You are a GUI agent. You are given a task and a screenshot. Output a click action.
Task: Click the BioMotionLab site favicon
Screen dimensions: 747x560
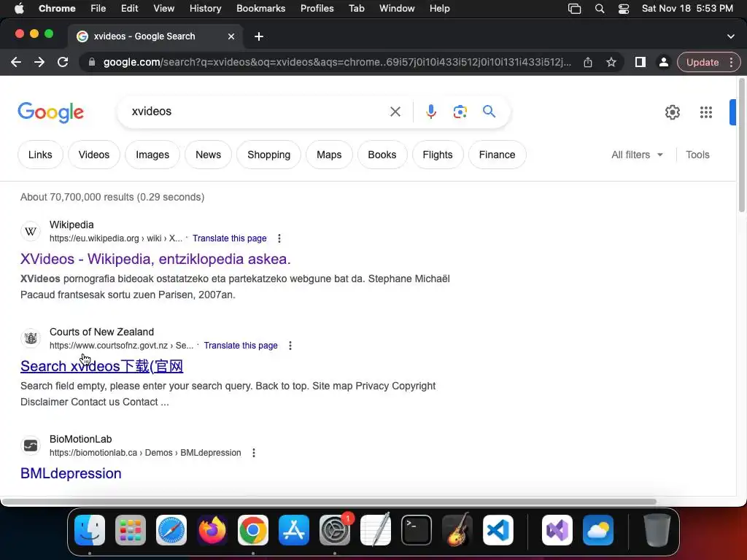click(x=31, y=446)
